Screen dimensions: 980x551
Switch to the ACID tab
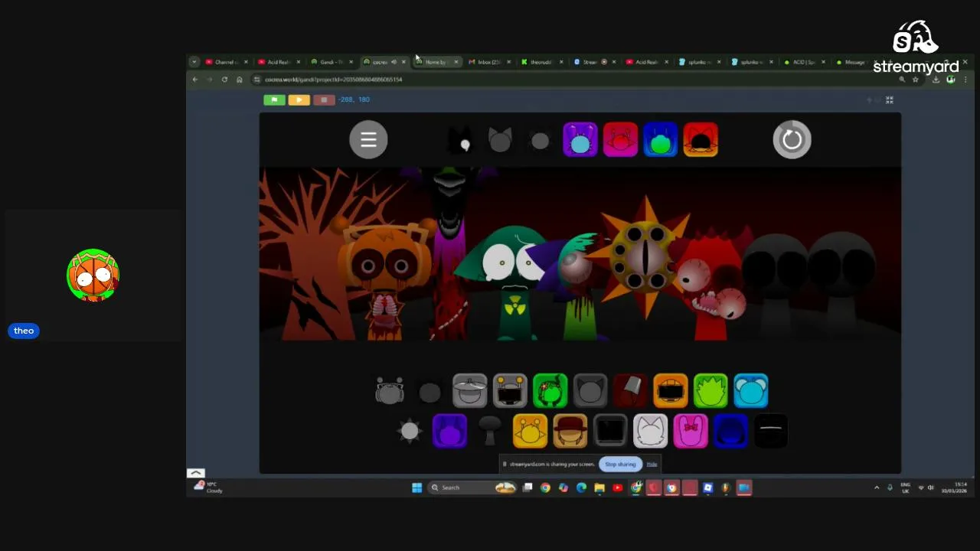click(803, 62)
